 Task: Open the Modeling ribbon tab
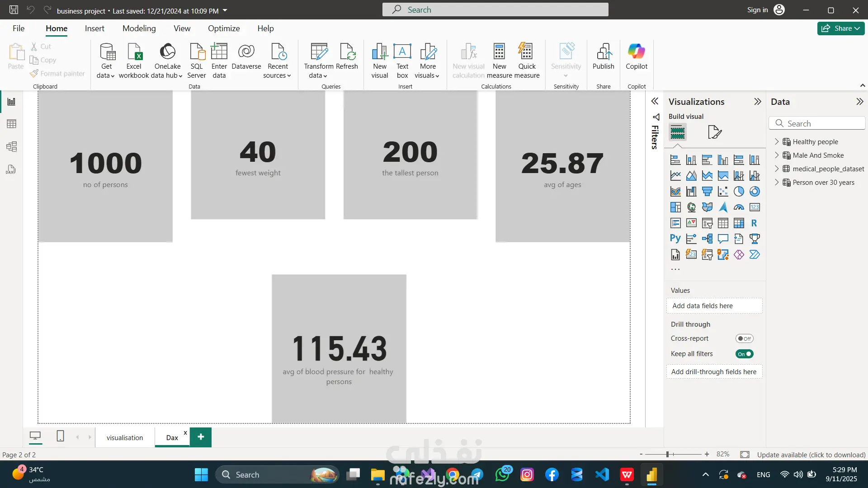tap(139, 28)
